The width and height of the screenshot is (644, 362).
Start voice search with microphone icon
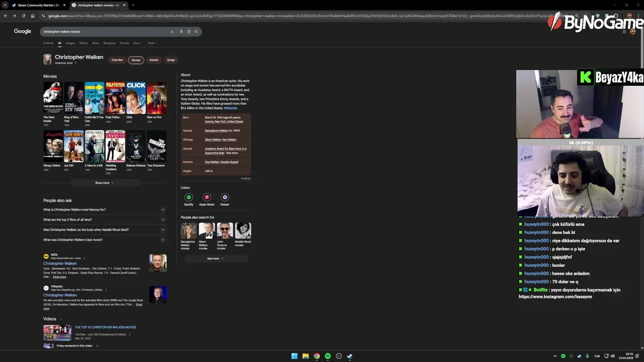pos(181,32)
